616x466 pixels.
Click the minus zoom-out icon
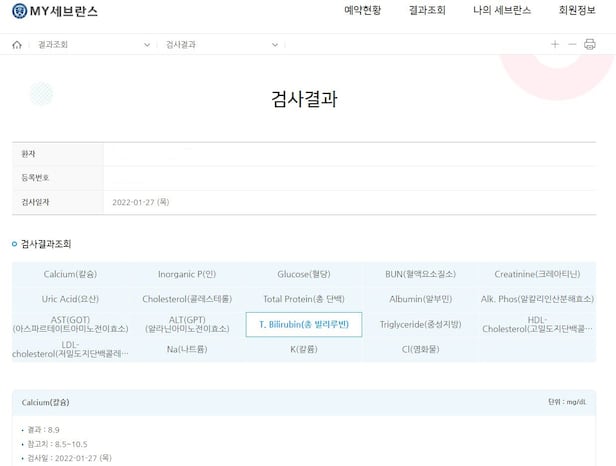pyautogui.click(x=572, y=45)
